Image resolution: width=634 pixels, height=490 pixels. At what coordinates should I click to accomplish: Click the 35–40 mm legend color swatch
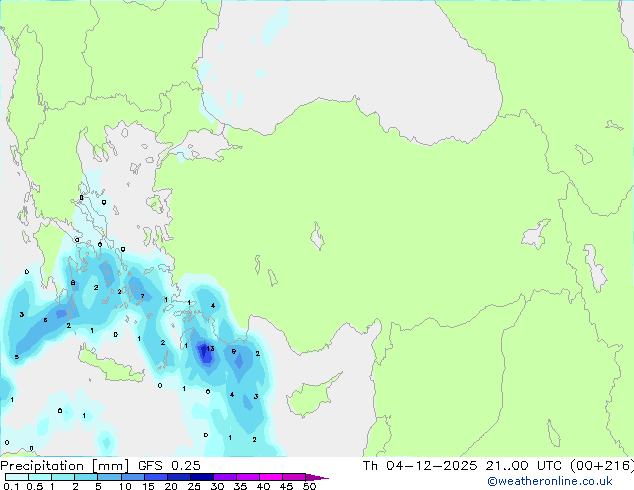[247, 477]
